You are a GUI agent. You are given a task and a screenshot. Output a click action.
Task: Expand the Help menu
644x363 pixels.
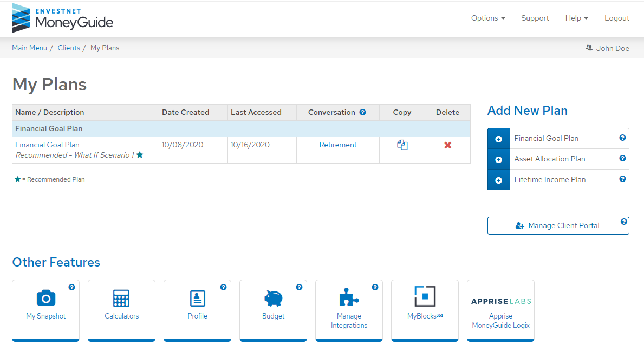[576, 18]
